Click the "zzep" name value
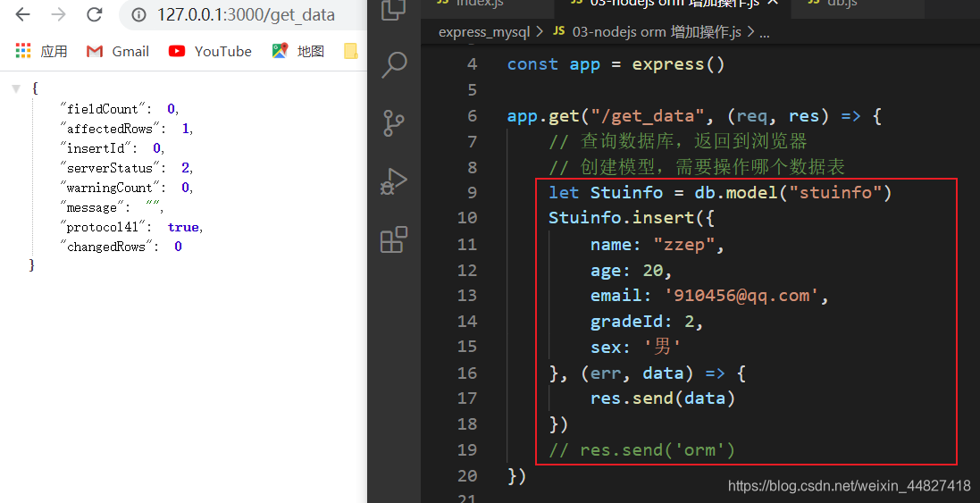The image size is (980, 503). (683, 244)
